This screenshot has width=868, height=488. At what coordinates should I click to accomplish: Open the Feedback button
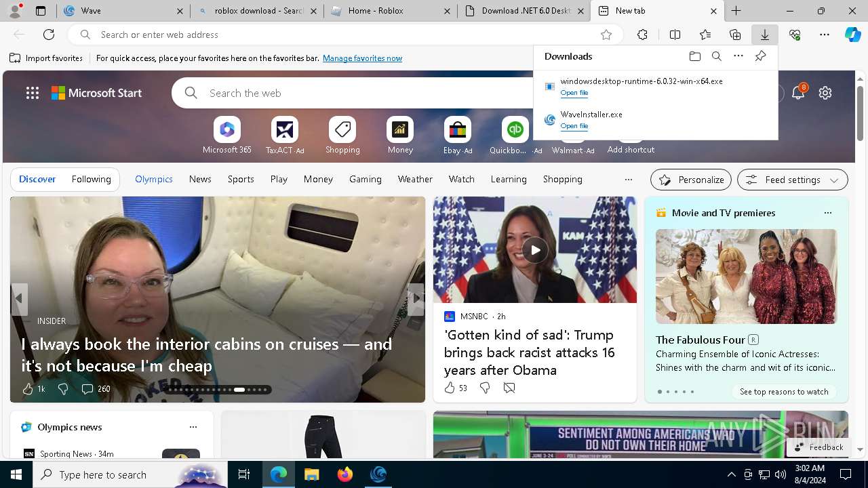[x=818, y=447]
